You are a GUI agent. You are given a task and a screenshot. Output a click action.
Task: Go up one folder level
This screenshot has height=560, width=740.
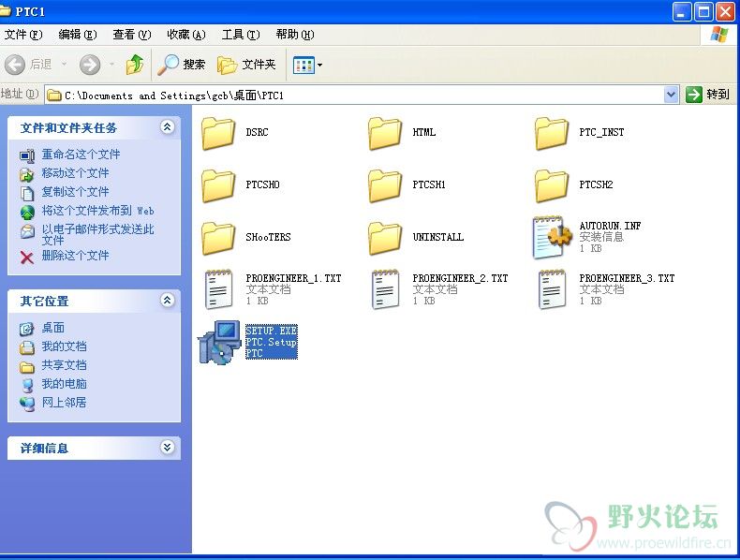[135, 65]
